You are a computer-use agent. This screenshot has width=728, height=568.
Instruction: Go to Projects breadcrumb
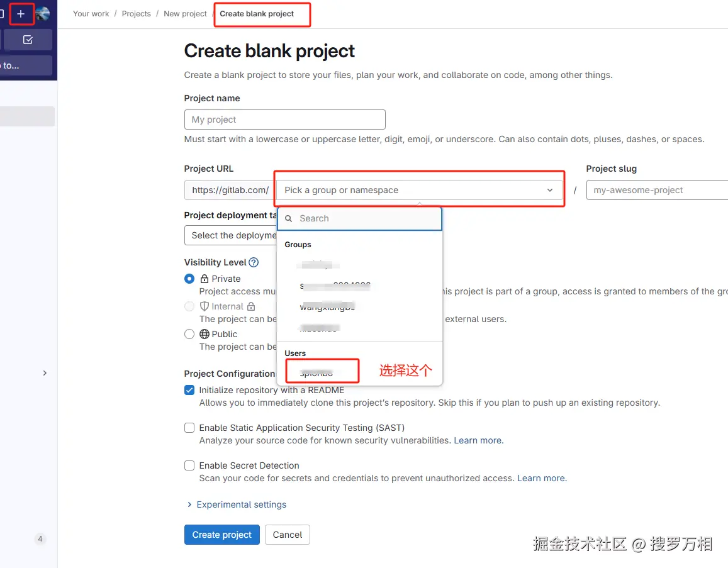[x=136, y=14]
